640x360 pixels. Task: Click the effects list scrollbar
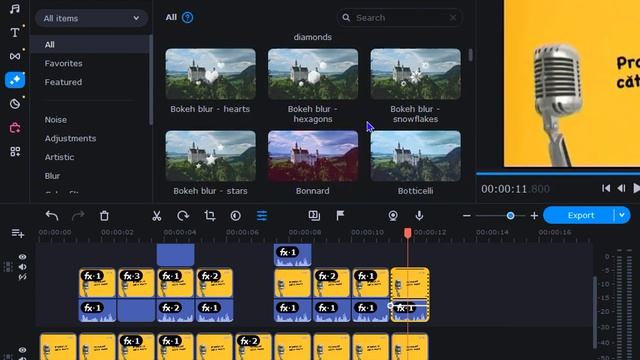pos(470,55)
